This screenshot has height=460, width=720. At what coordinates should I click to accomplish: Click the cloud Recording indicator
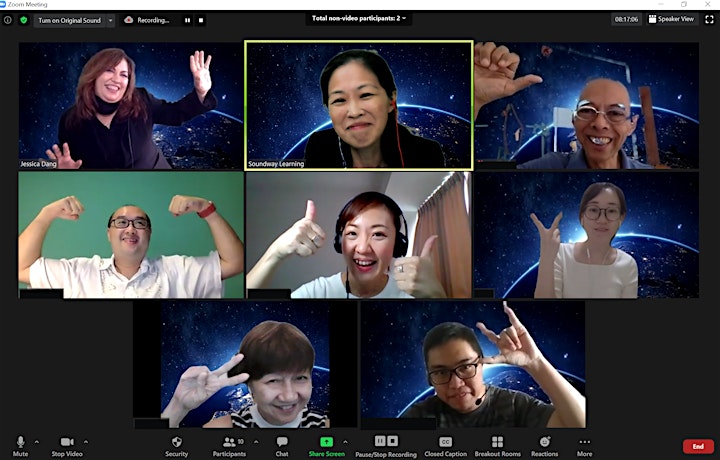coord(147,20)
